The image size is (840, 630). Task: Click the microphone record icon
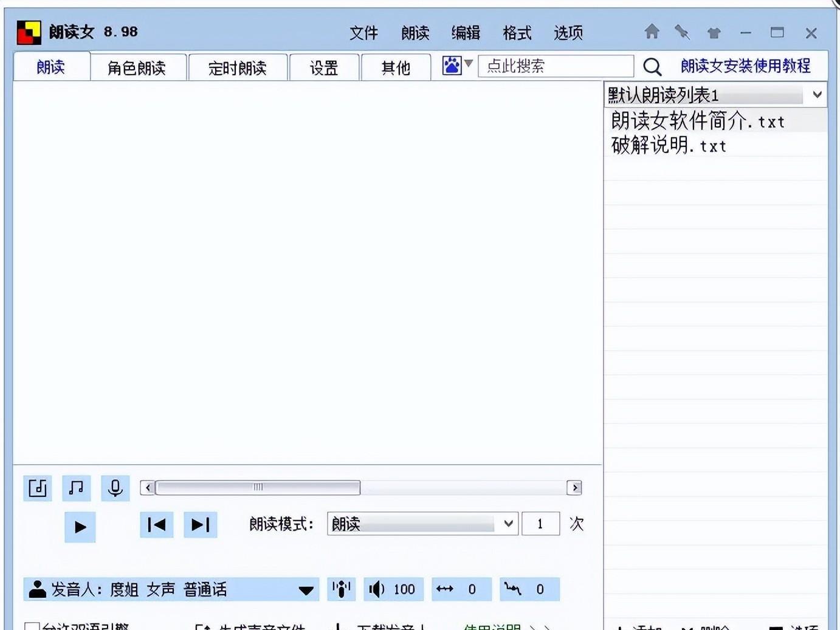pos(115,488)
